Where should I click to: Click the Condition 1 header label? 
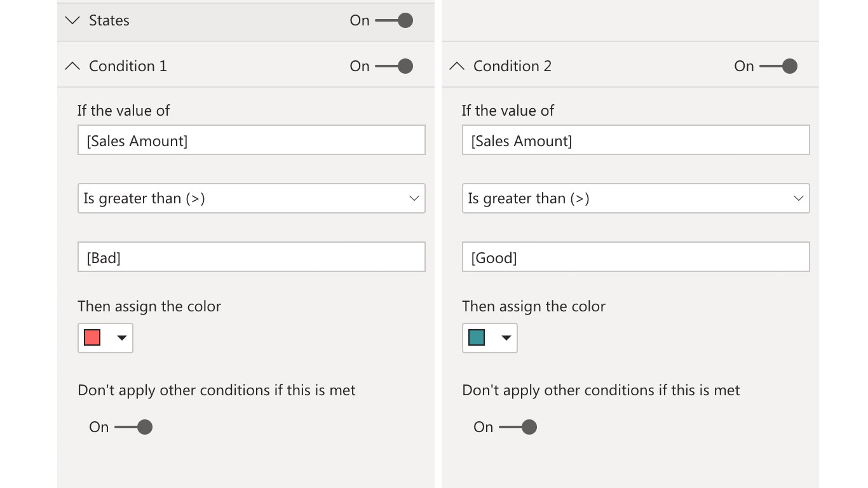(x=128, y=66)
